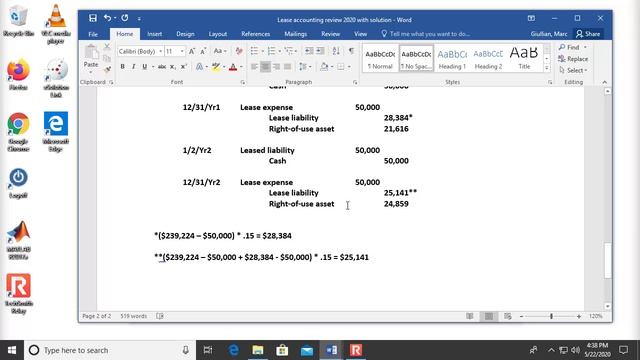Click the Numbering list icon

[271, 51]
